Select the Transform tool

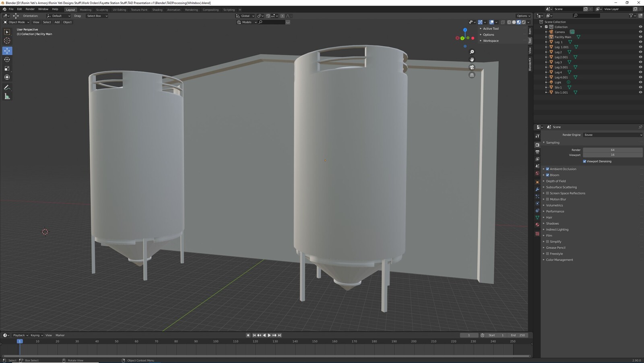point(7,77)
